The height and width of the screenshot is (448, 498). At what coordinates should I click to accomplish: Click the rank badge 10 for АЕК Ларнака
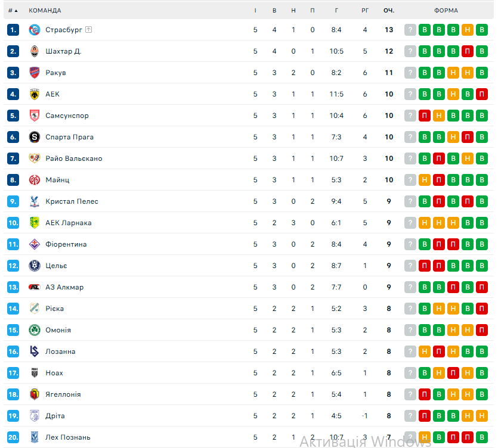[x=14, y=223]
